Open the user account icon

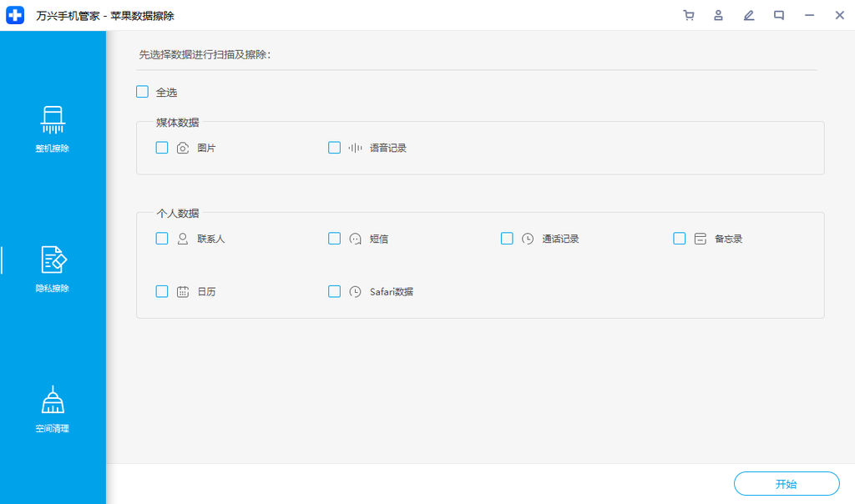tap(718, 15)
